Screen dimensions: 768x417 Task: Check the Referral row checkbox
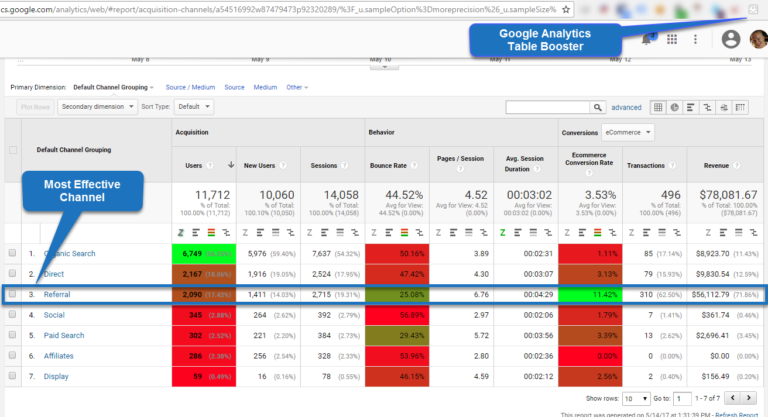(12, 294)
